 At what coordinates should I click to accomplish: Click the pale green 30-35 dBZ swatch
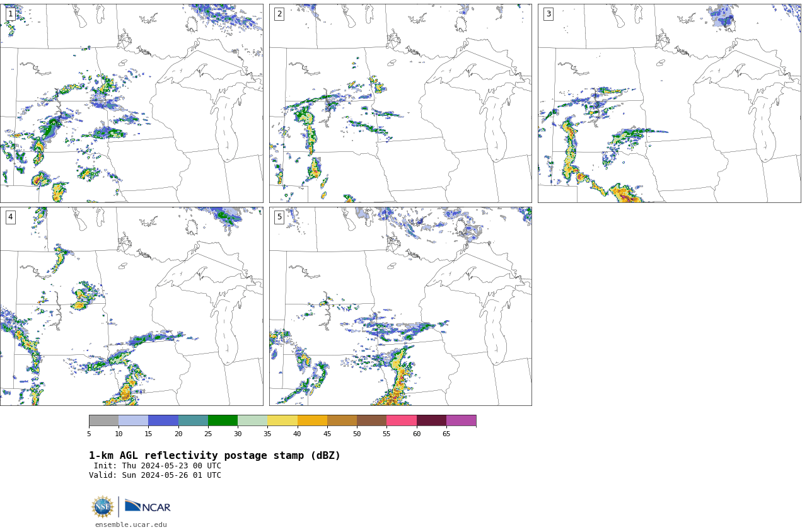tap(252, 420)
